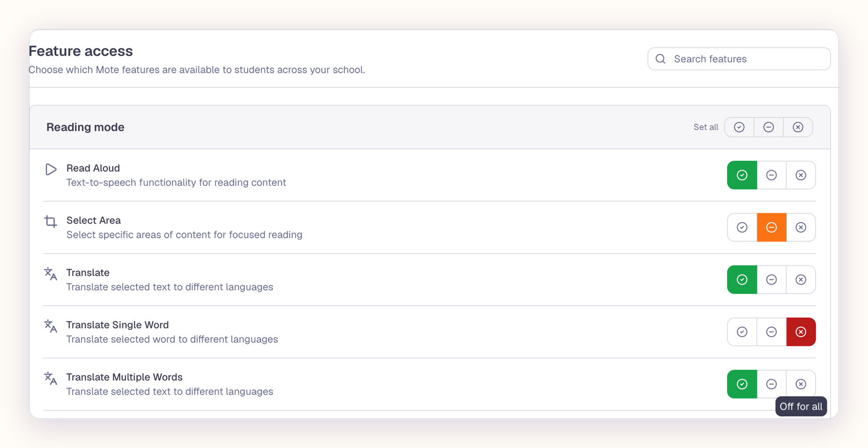
Task: Click the Read Aloud feature name
Action: pyautogui.click(x=93, y=168)
